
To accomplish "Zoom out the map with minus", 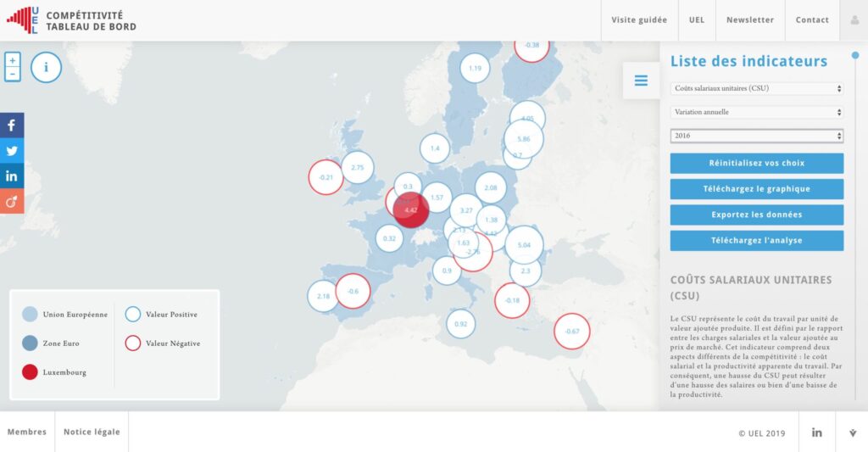I will (x=12, y=75).
